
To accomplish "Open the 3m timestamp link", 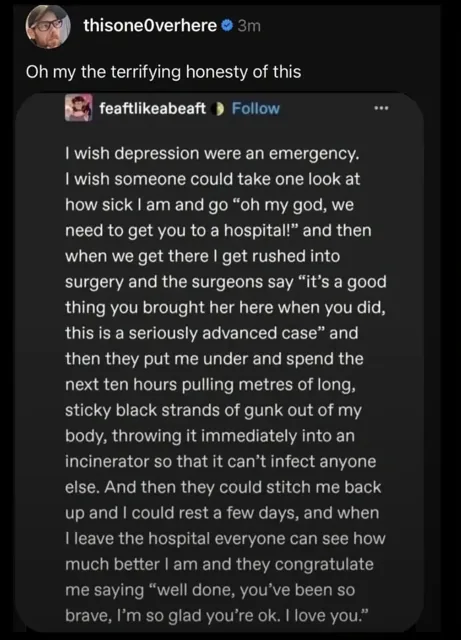I will [x=249, y=26].
